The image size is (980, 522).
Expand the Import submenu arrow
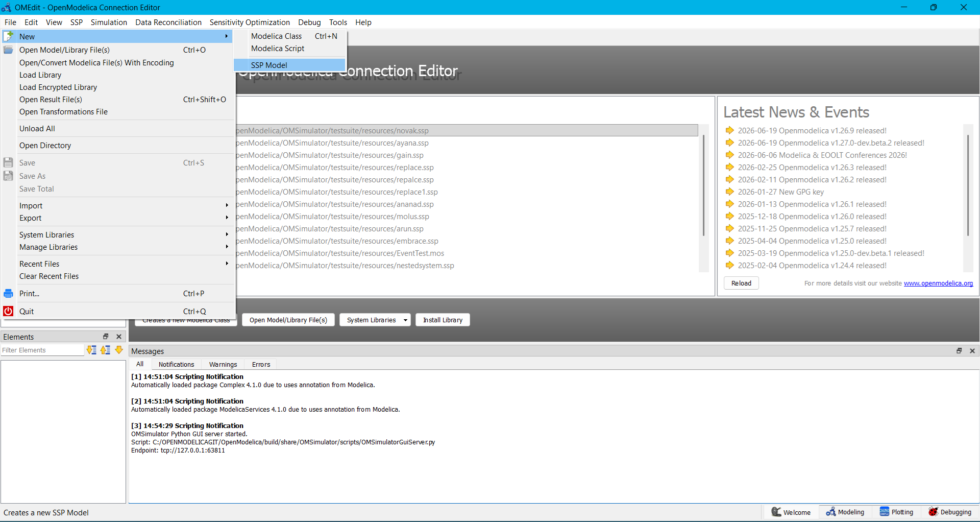[x=227, y=205]
